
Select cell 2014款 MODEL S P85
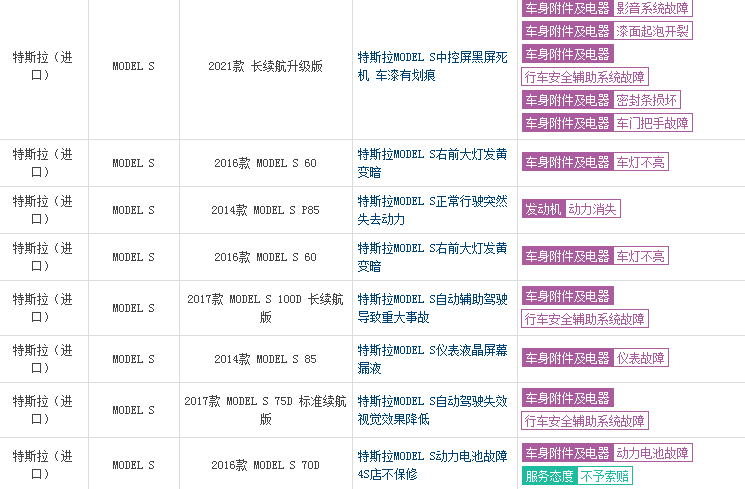pyautogui.click(x=266, y=210)
